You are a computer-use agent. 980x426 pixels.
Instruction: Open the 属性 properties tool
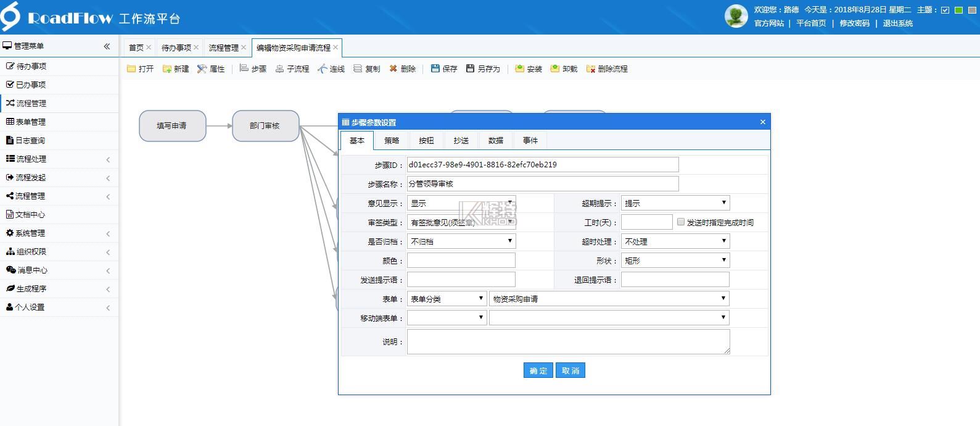202,69
